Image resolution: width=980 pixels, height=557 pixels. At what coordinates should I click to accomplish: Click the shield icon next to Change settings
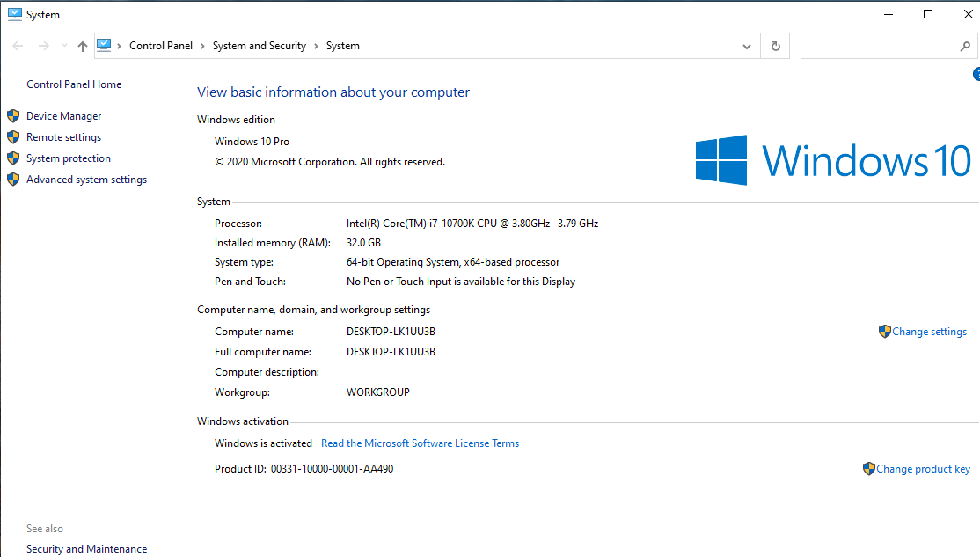point(885,332)
